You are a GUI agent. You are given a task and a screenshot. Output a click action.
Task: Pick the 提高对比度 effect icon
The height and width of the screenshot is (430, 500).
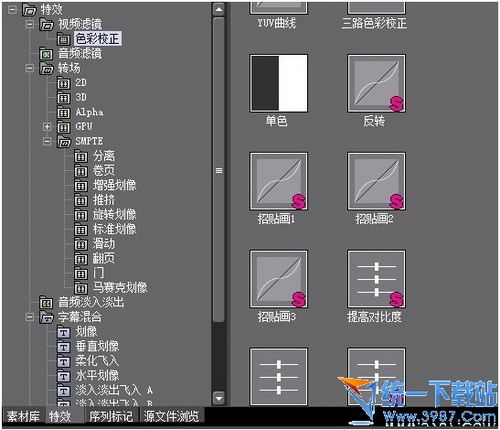tap(376, 279)
